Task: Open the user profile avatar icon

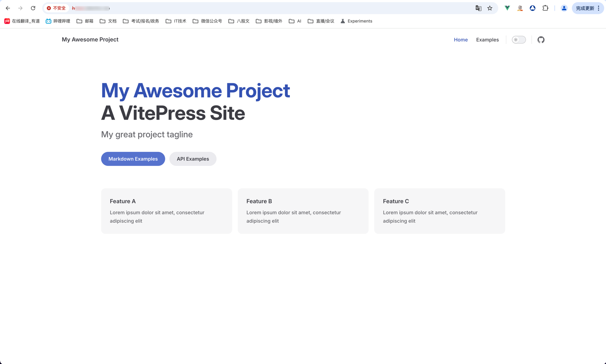Action: [564, 8]
